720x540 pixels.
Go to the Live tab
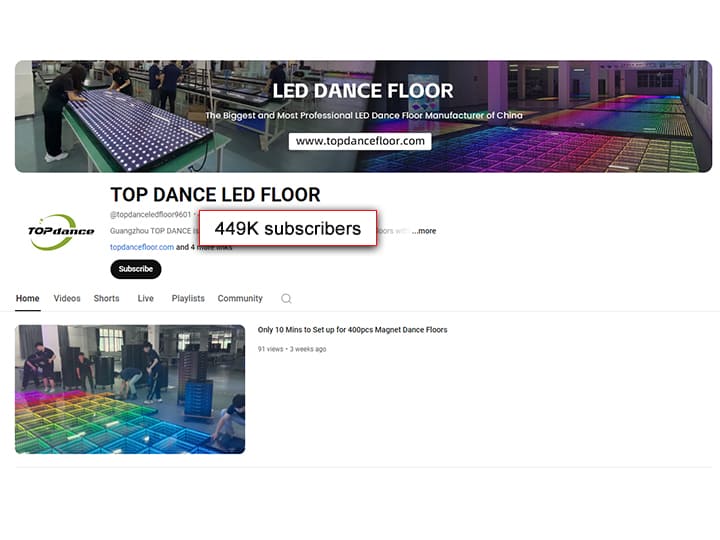pos(146,298)
